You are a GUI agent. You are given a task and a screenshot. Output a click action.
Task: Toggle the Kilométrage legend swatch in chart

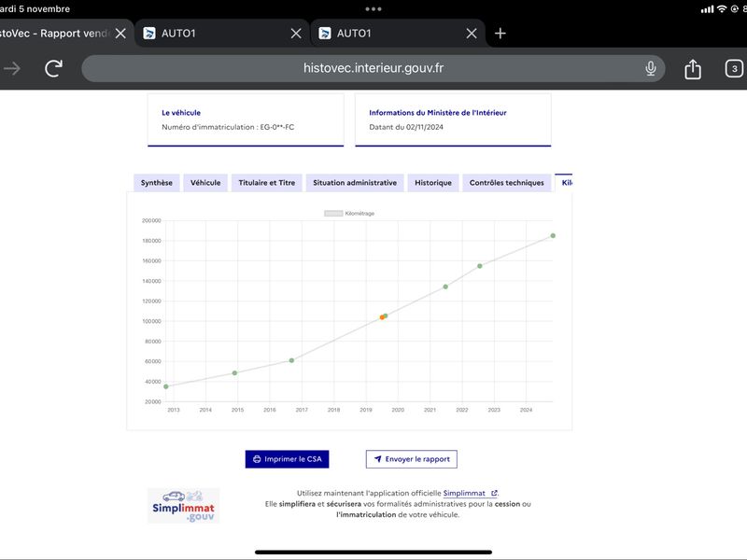tap(333, 214)
